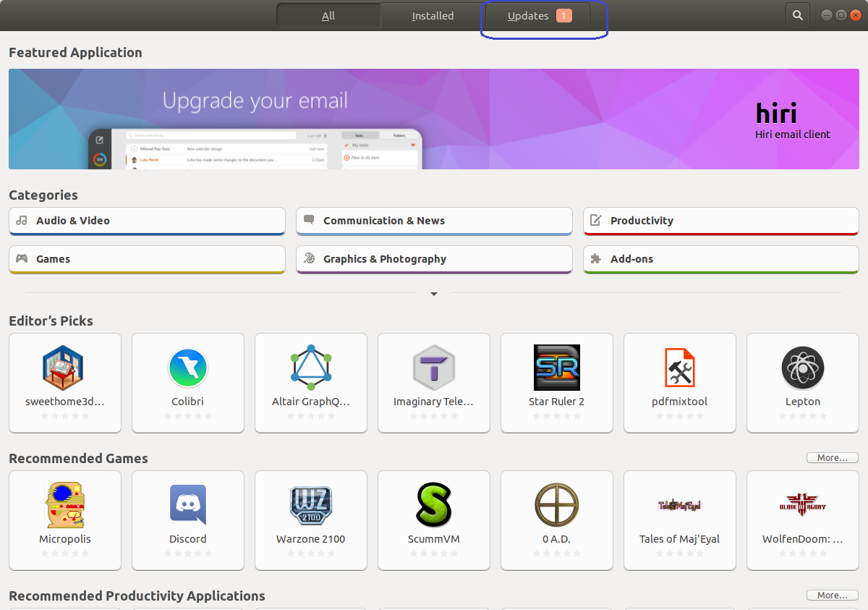Screen dimensions: 868x610
Task: Select the Lepton atom icon
Action: click(x=802, y=368)
